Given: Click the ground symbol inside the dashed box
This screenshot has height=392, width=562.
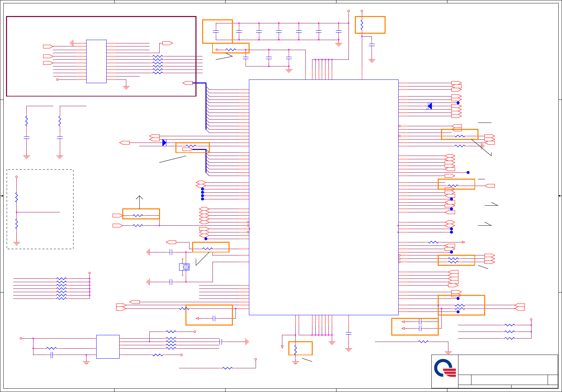Looking at the screenshot, I should pyautogui.click(x=16, y=243).
